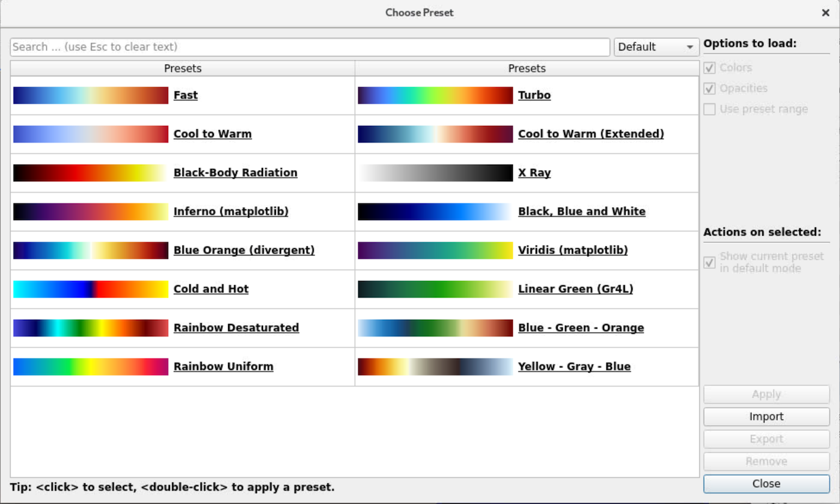This screenshot has width=840, height=504.
Task: Select the Inferno (matplotlib) preset name
Action: coord(231,211)
